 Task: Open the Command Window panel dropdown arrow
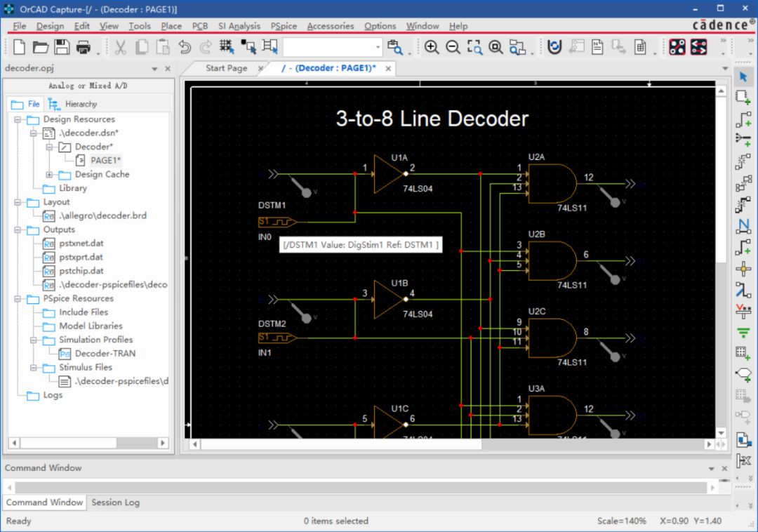coord(712,469)
